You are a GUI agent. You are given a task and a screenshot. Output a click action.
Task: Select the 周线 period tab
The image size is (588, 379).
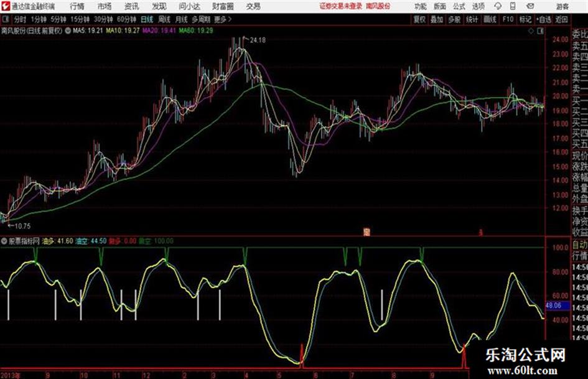[164, 19]
